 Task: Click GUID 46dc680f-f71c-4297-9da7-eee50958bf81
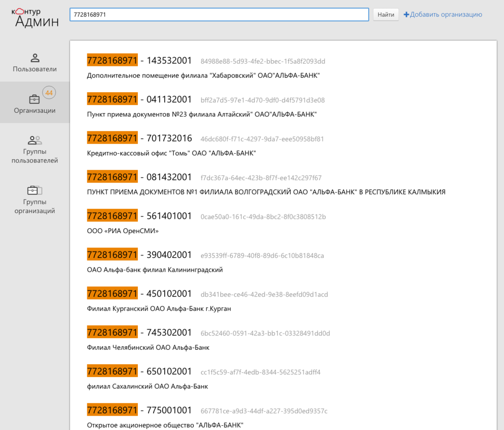262,139
